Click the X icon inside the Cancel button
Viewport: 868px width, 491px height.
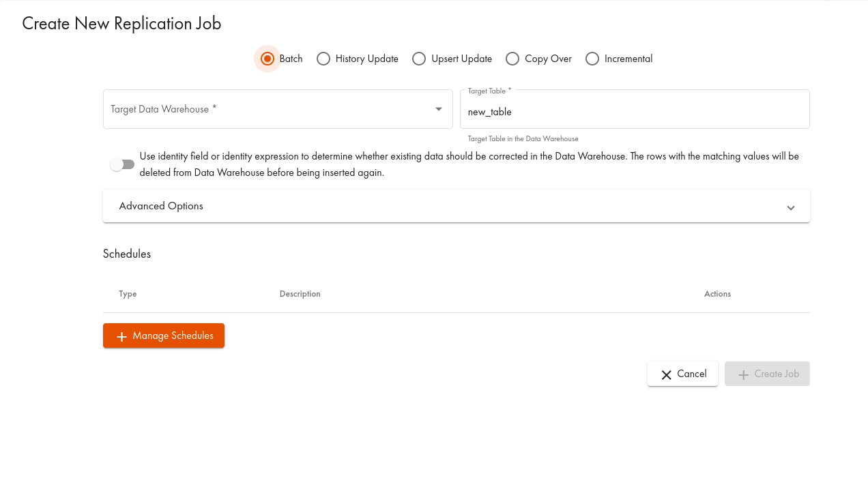(x=666, y=374)
